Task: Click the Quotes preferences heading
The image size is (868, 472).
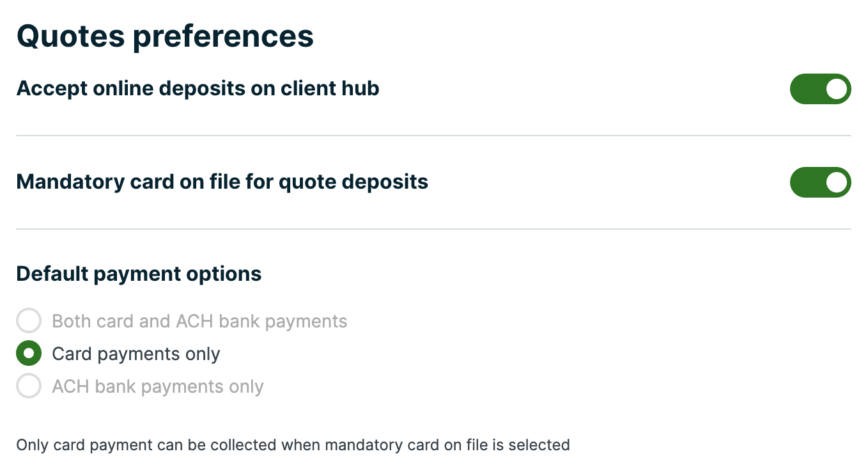Action: click(x=165, y=36)
